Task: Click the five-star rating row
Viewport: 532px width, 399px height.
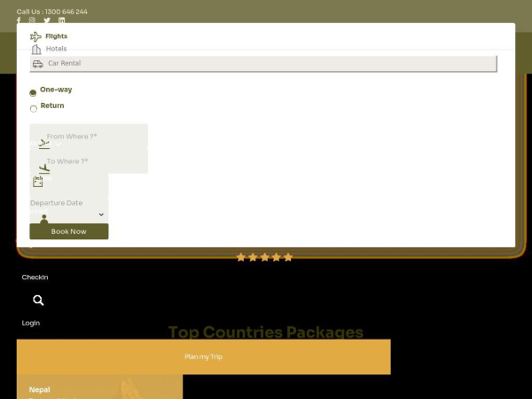Action: point(264,257)
